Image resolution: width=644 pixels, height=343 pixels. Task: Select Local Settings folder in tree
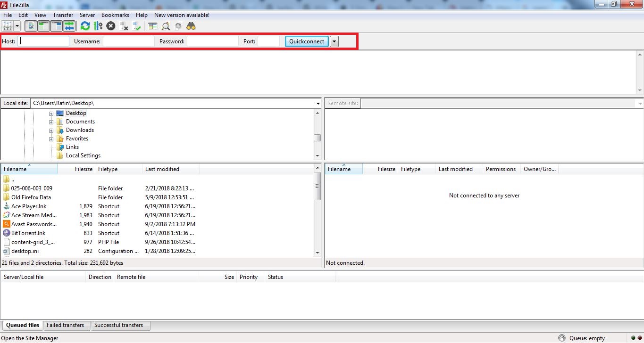(83, 155)
